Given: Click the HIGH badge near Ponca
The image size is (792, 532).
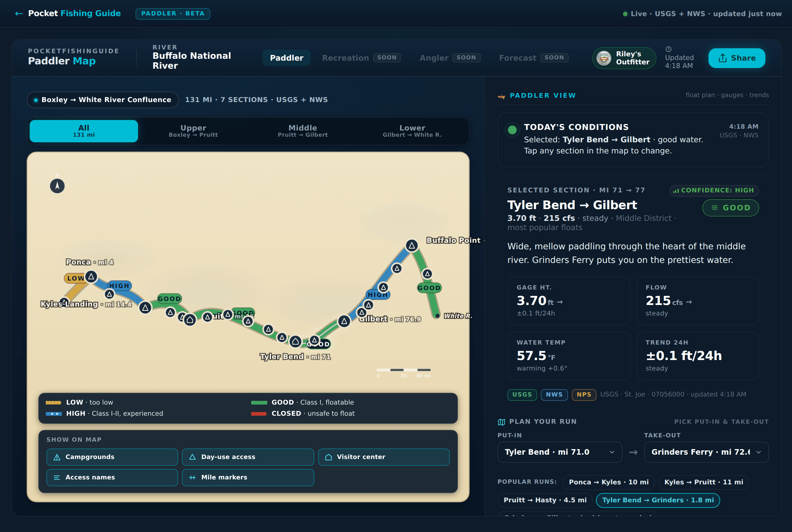Looking at the screenshot, I should tap(119, 286).
